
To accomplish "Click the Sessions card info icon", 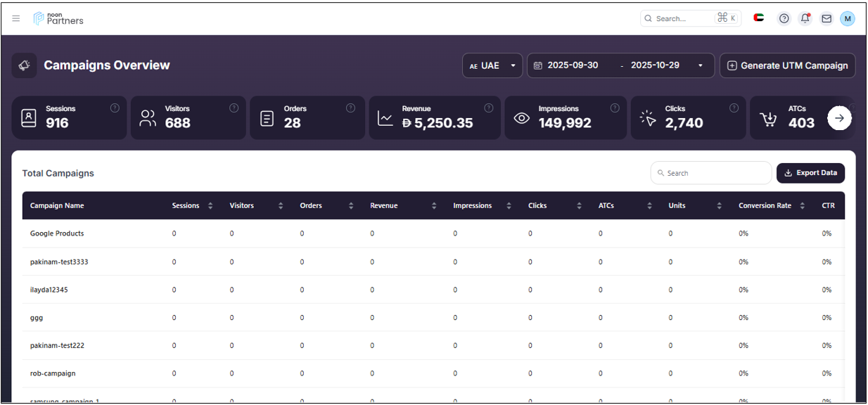I will (115, 108).
